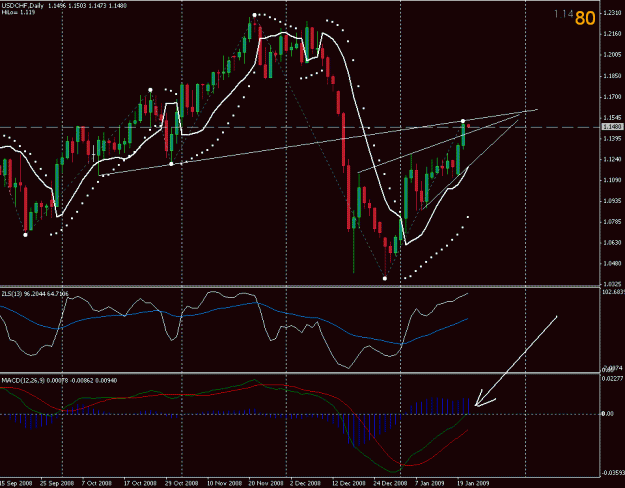Click the 10 Nov 2008 date label
Image resolution: width=625 pixels, height=488 pixels.
(224, 483)
